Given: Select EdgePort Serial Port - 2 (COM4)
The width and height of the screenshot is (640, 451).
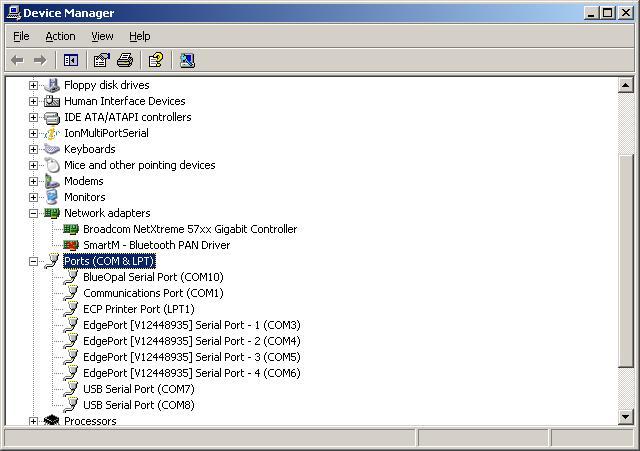Looking at the screenshot, I should (x=192, y=341).
